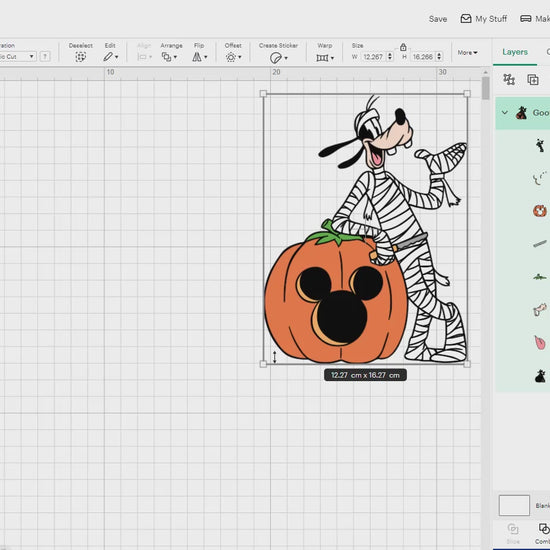Click the Make cutting-machine icon
Viewport: 550px width, 550px height.
525,19
